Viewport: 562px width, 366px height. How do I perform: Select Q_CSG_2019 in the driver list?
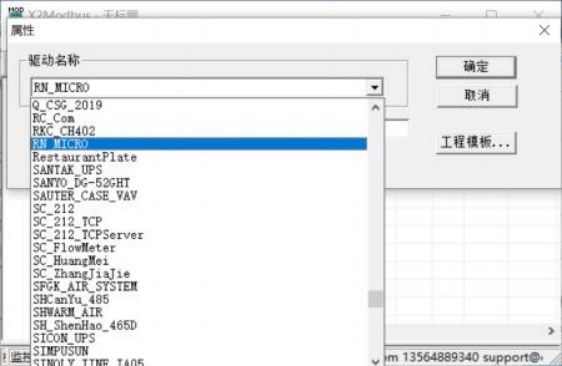199,105
